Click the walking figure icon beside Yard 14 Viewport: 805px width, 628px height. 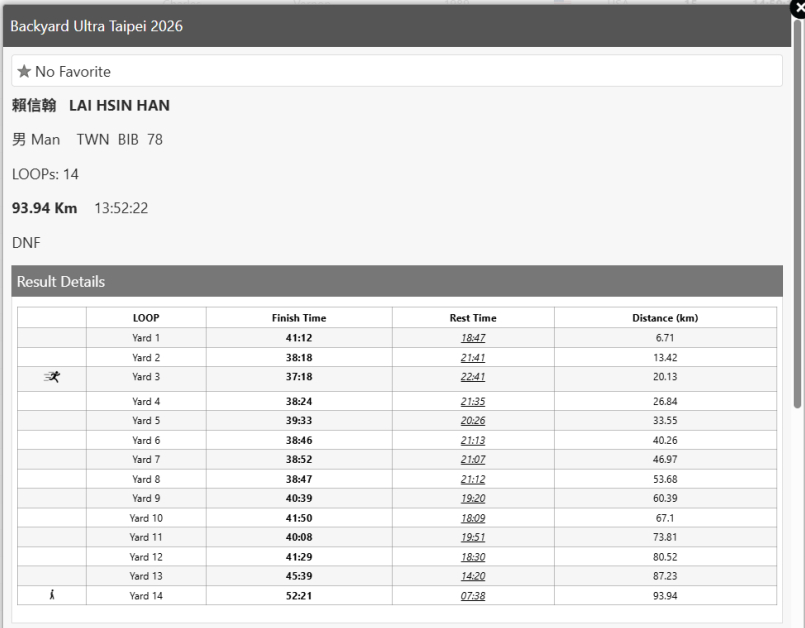pos(52,595)
